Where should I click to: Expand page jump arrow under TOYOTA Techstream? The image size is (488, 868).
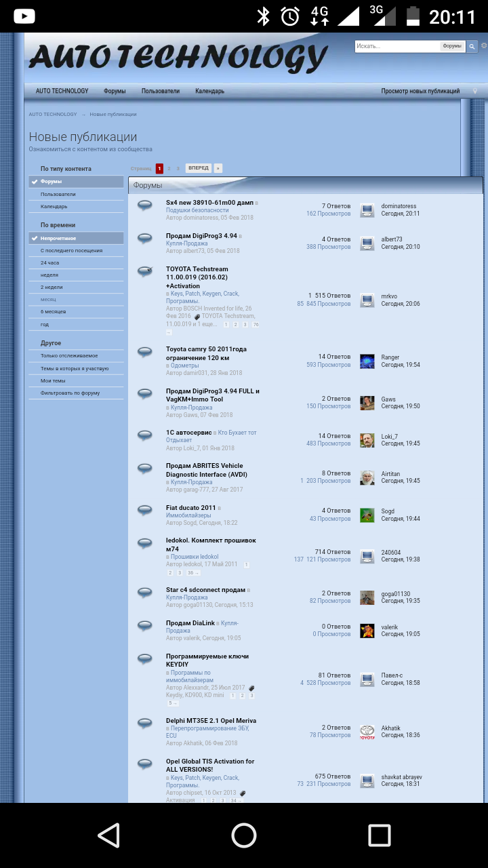point(169,332)
